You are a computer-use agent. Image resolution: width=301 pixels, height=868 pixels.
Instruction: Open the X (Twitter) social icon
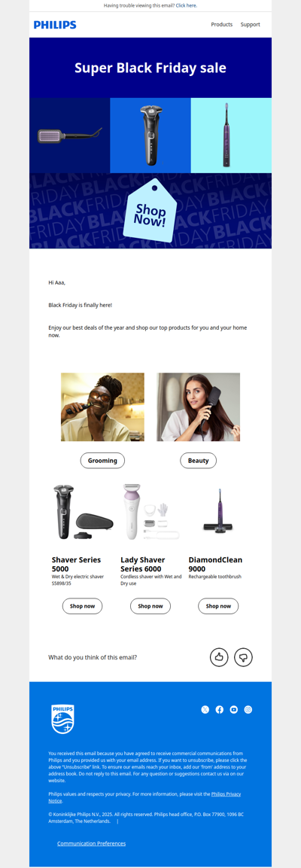[205, 710]
